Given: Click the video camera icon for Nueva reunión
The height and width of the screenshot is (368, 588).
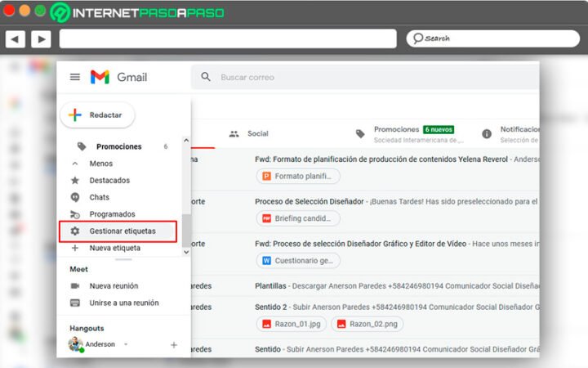Looking at the screenshot, I should click(x=75, y=285).
